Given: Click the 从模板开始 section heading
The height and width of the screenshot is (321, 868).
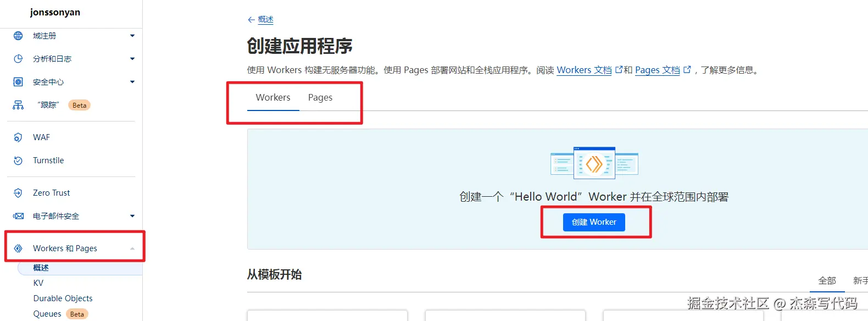Looking at the screenshot, I should 274,274.
